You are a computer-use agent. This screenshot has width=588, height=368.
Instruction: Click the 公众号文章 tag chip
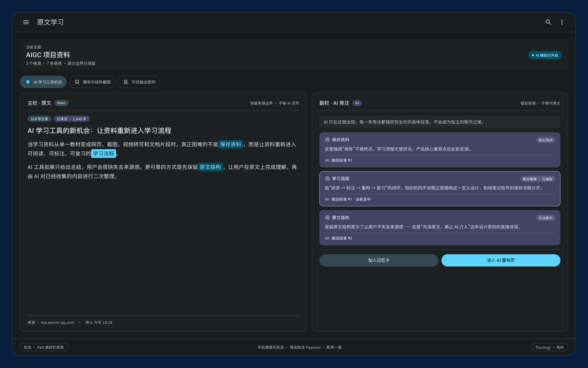[39, 119]
